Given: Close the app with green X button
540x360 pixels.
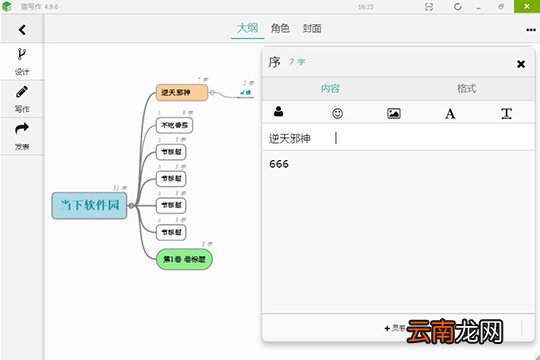Looking at the screenshot, I should 527,7.
